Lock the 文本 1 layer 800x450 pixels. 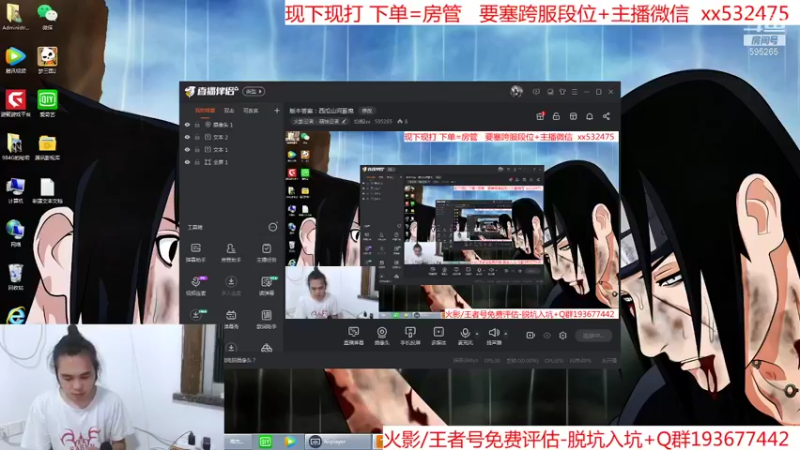pos(197,149)
